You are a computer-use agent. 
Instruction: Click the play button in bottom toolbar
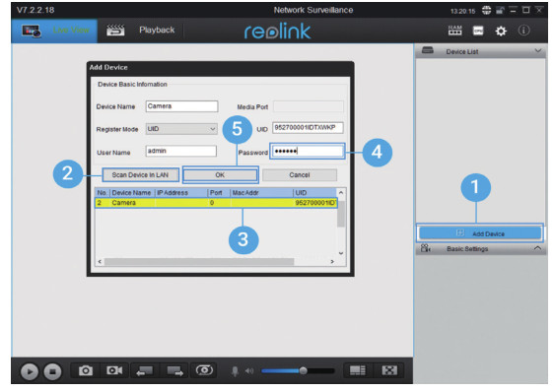(30, 371)
